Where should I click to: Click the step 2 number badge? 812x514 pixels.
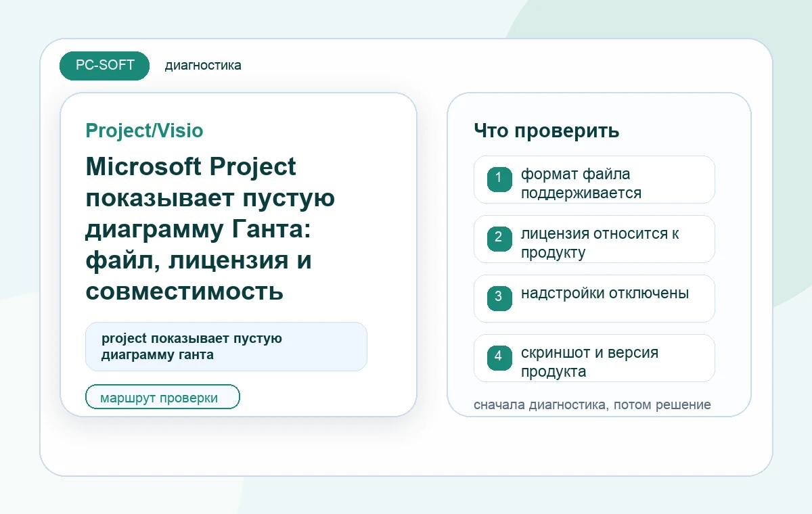(499, 239)
